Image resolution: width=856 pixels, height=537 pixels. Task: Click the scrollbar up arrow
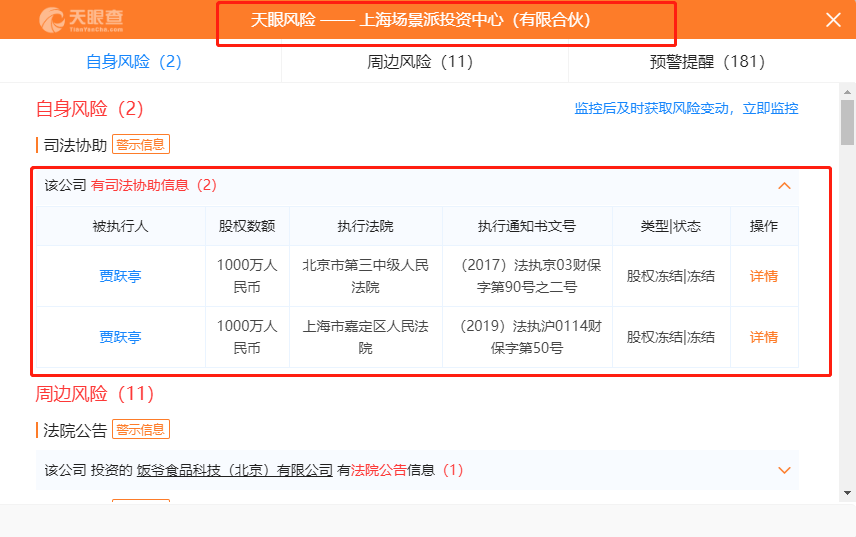[847, 91]
